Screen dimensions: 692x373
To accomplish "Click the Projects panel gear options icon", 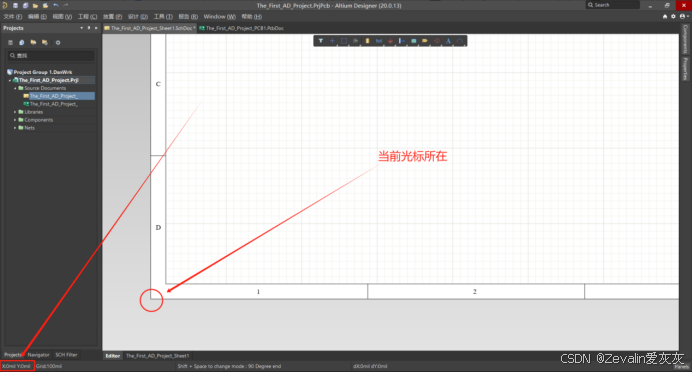I will point(58,42).
